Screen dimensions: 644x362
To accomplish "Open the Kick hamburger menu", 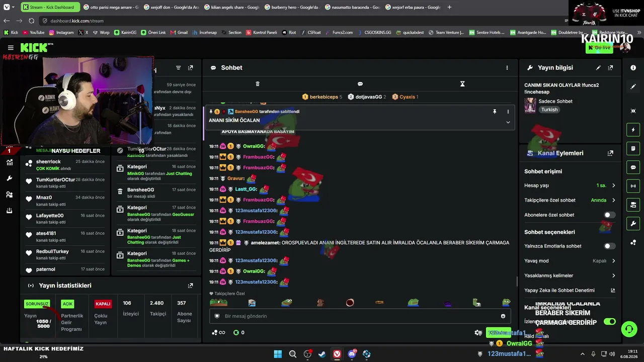I will tap(11, 48).
